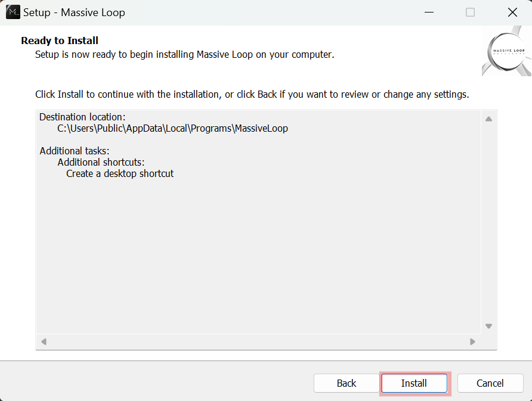Click the Install button
Viewport: 532px width, 401px height.
[x=414, y=383]
